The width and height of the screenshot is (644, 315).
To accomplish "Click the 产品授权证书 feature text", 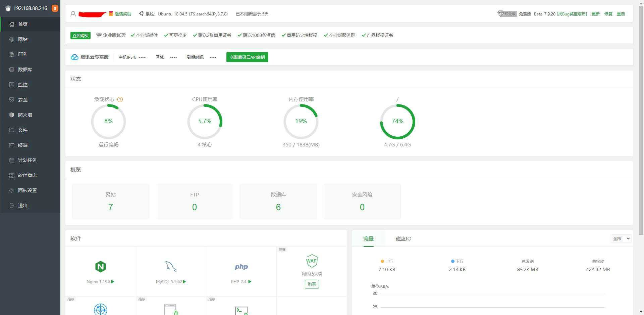I will 380,35.
